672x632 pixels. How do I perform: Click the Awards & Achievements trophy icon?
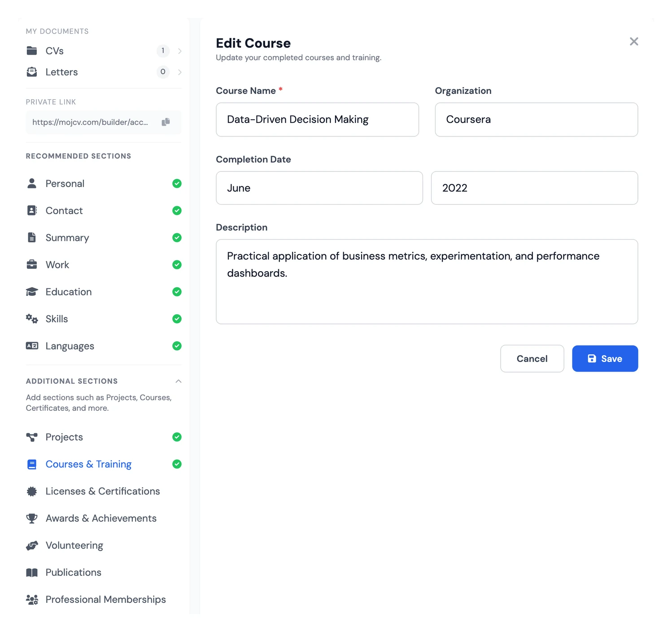[x=32, y=518]
